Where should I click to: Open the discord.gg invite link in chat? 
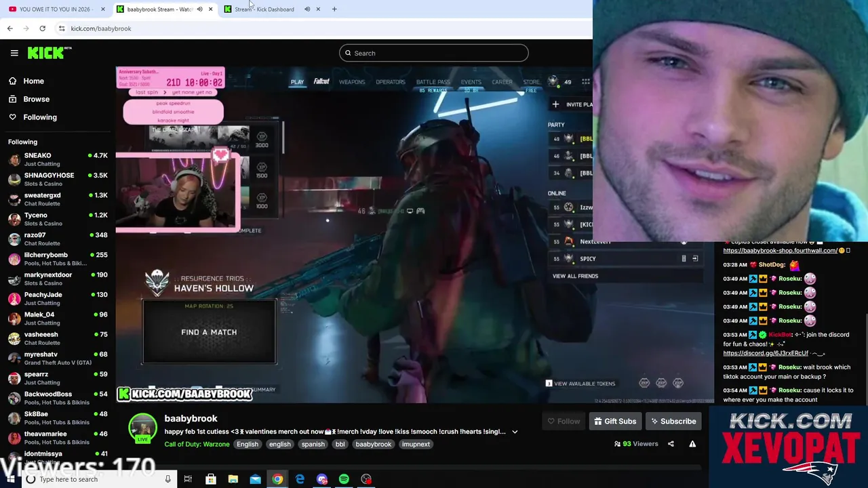tap(766, 353)
